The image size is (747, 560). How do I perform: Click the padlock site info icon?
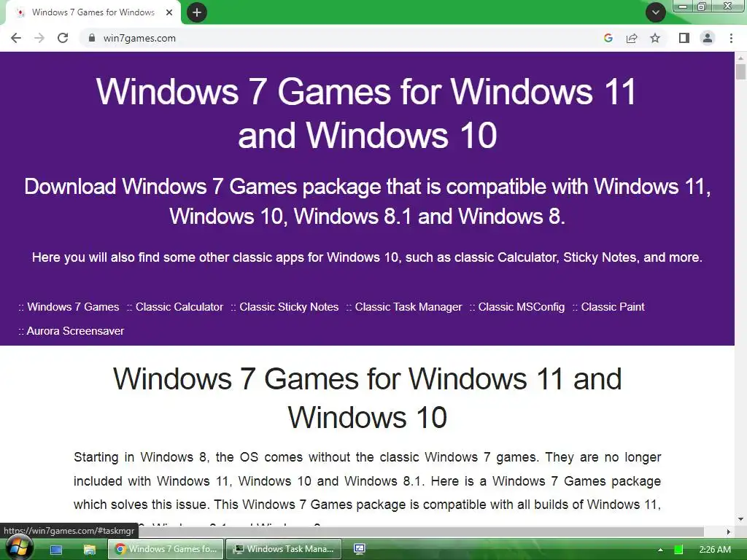pos(91,38)
